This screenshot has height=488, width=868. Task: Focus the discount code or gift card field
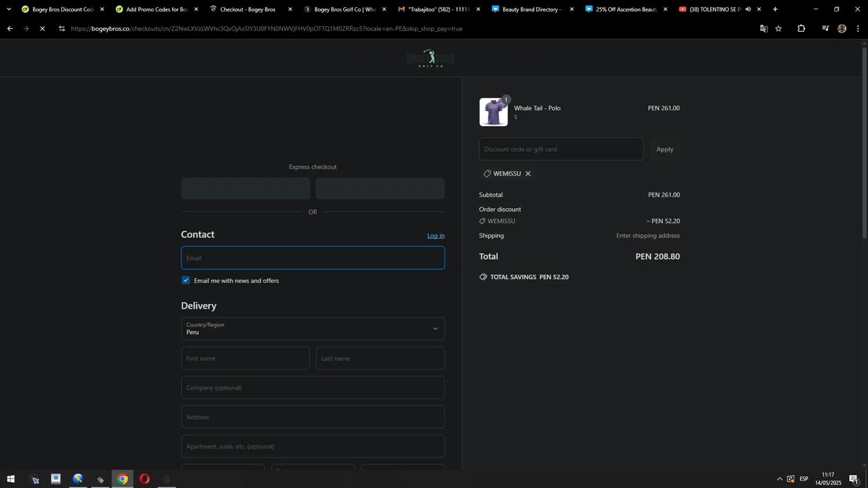tap(561, 149)
